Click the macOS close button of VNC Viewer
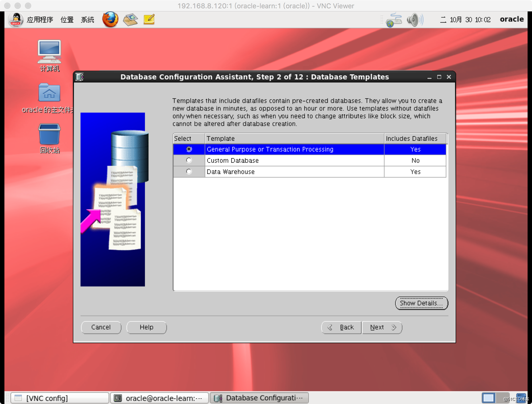The image size is (532, 404). click(x=7, y=5)
